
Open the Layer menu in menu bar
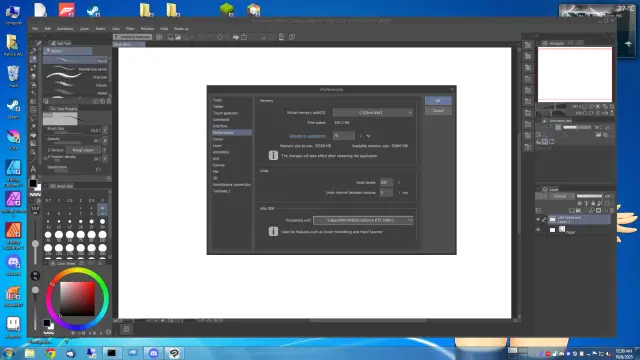[84, 29]
